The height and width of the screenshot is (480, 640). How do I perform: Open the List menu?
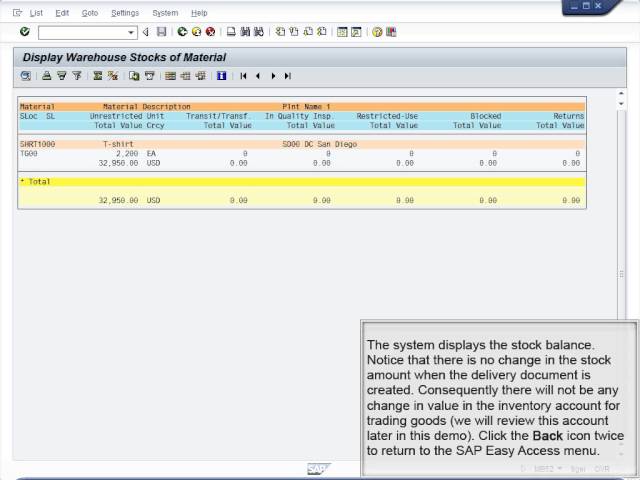pyautogui.click(x=36, y=13)
